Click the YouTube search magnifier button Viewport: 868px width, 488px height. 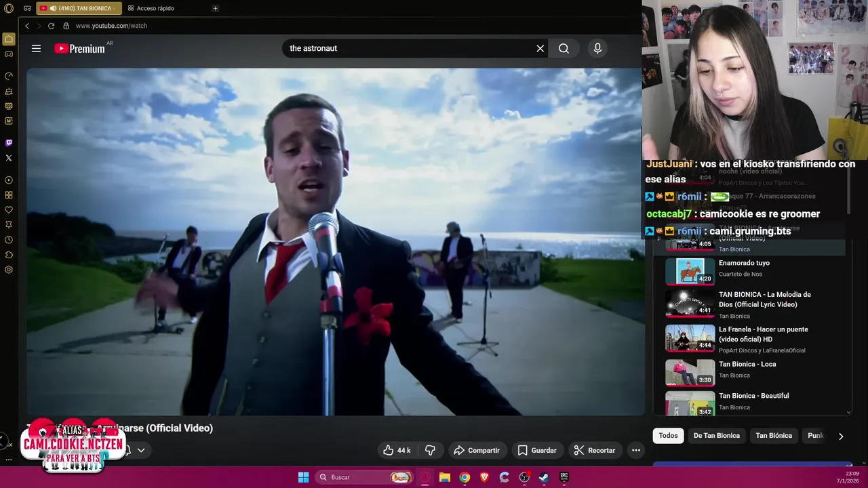[564, 48]
